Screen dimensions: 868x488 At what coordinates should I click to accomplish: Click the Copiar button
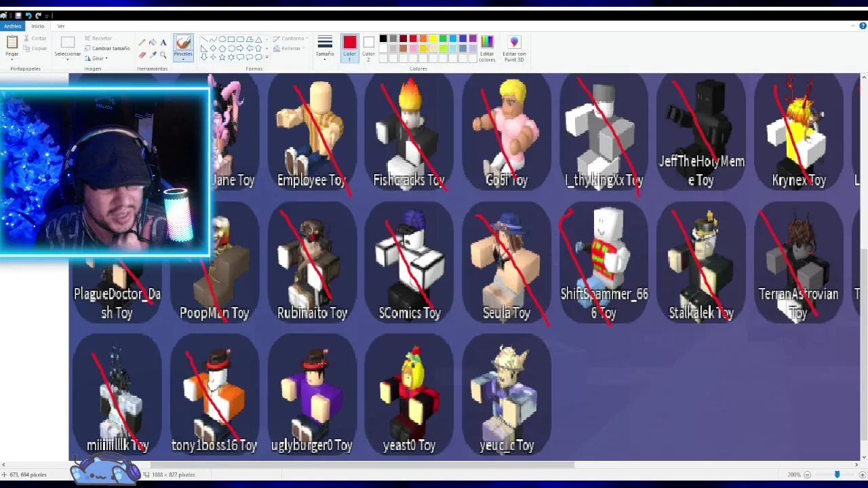pos(35,48)
